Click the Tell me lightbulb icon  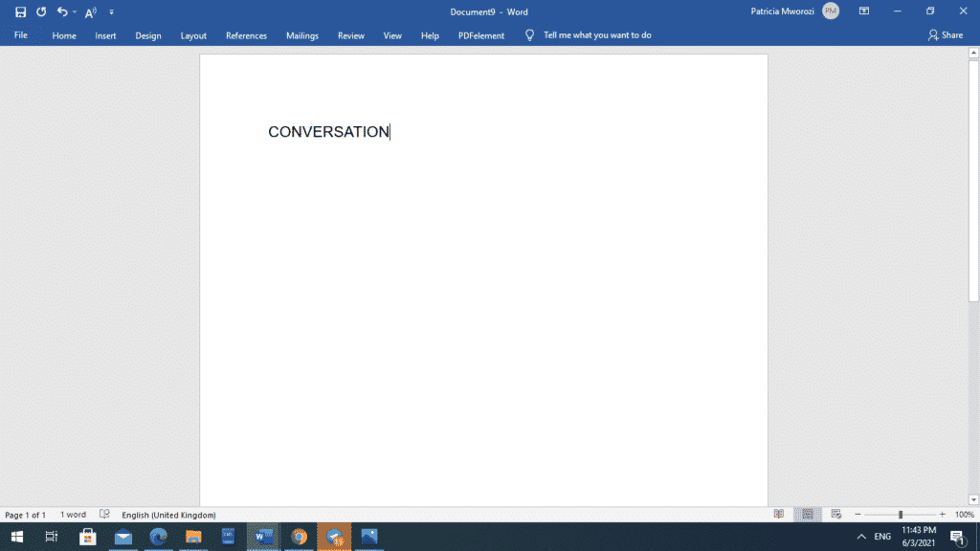(528, 34)
